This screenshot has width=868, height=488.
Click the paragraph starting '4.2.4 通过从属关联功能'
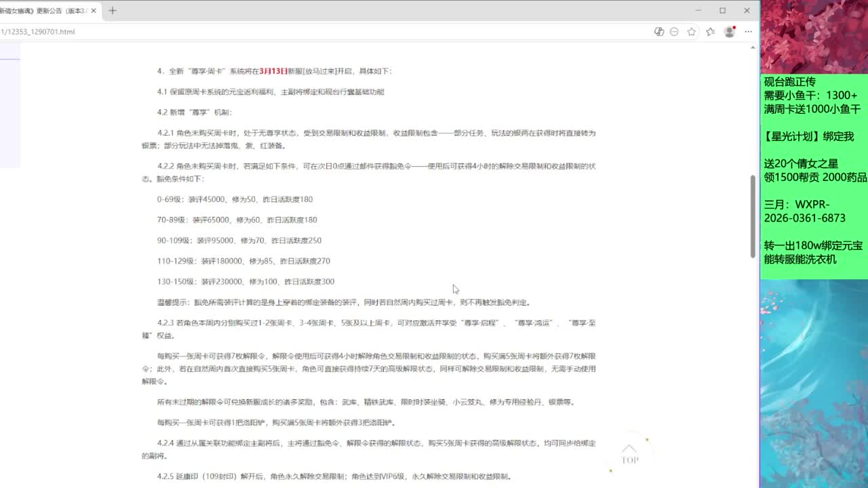[x=369, y=449]
